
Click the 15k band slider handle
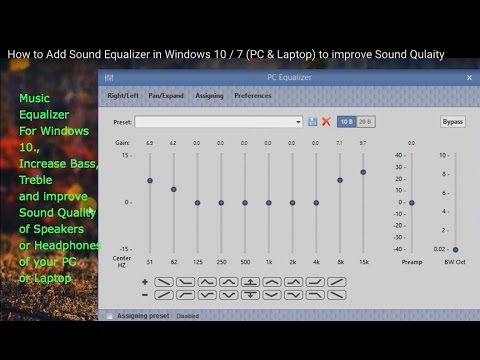pyautogui.click(x=363, y=172)
